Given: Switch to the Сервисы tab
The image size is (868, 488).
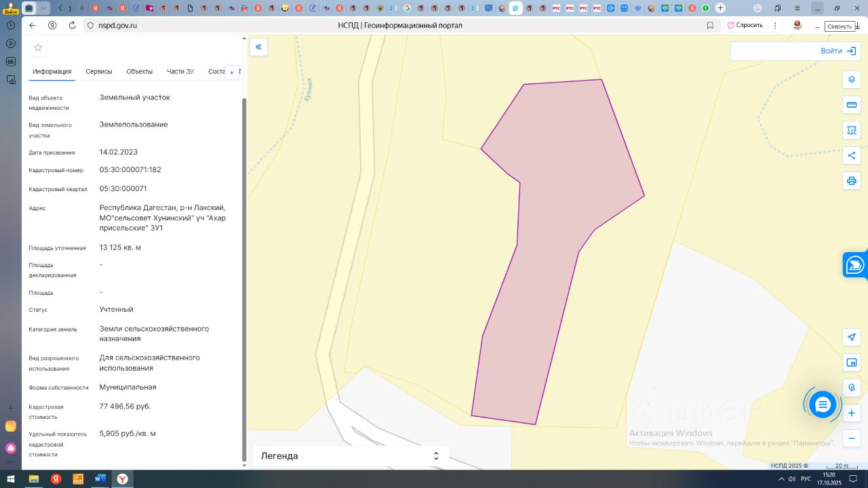Looking at the screenshot, I should coord(99,72).
